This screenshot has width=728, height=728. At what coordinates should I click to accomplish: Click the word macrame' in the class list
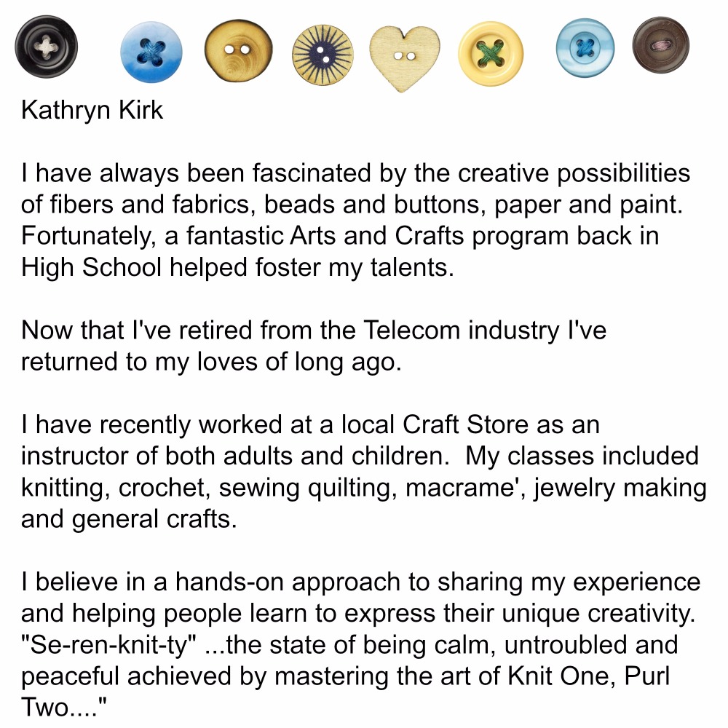[x=465, y=488]
